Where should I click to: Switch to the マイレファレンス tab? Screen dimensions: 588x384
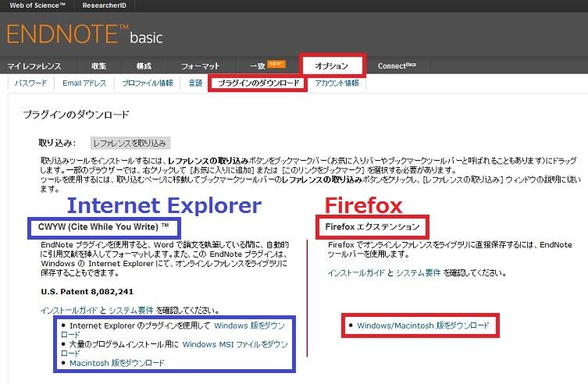click(x=34, y=66)
